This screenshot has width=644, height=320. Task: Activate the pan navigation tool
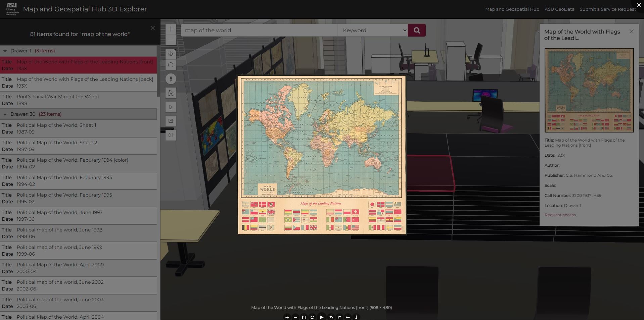171,54
